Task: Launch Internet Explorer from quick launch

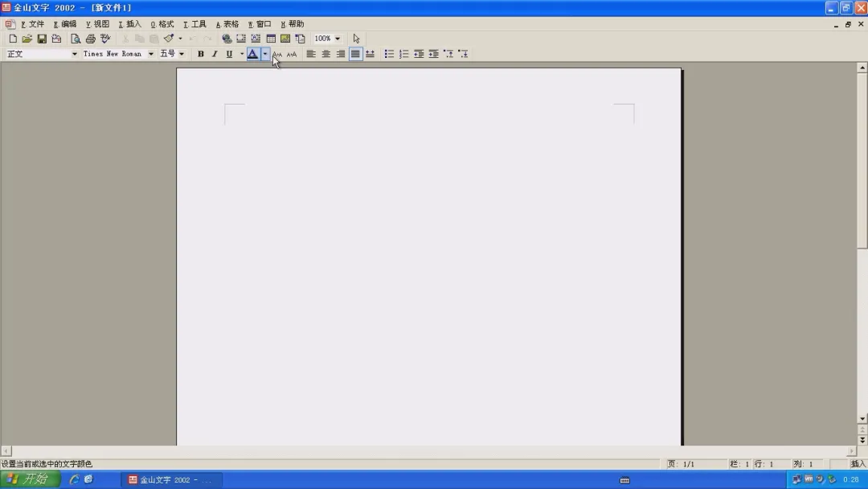Action: 74,479
